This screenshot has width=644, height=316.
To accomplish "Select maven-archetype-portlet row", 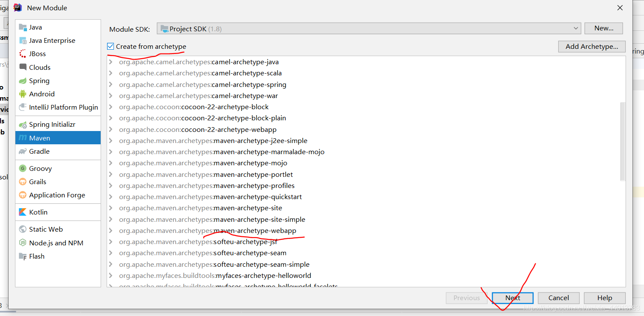I will coord(366,174).
